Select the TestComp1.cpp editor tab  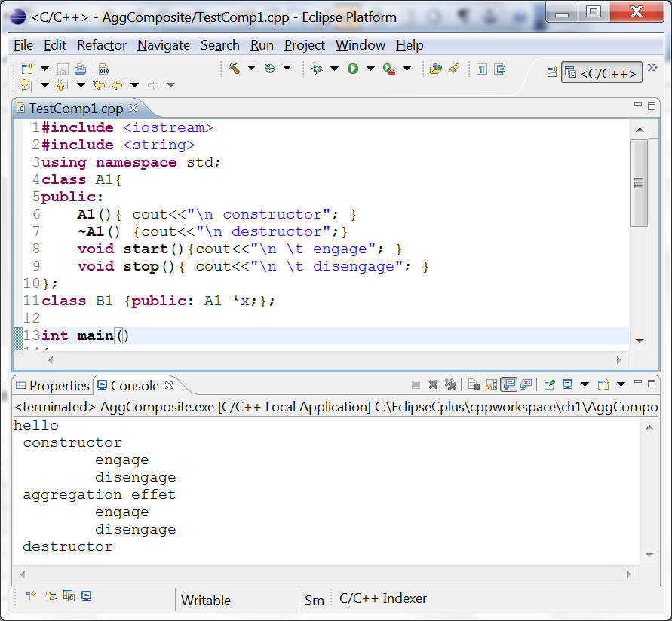76,109
